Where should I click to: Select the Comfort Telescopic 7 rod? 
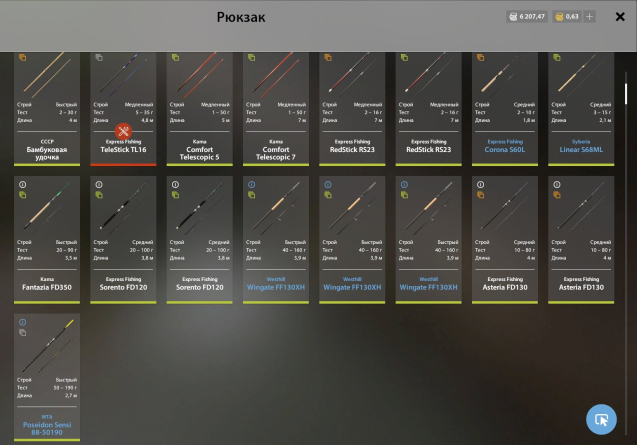point(276,109)
